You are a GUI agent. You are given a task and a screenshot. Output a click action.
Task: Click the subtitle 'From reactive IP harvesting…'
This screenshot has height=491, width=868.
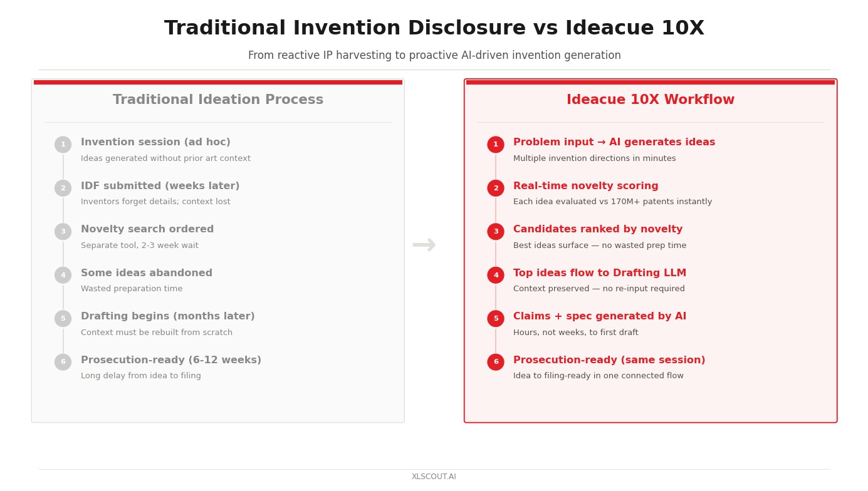[434, 56]
